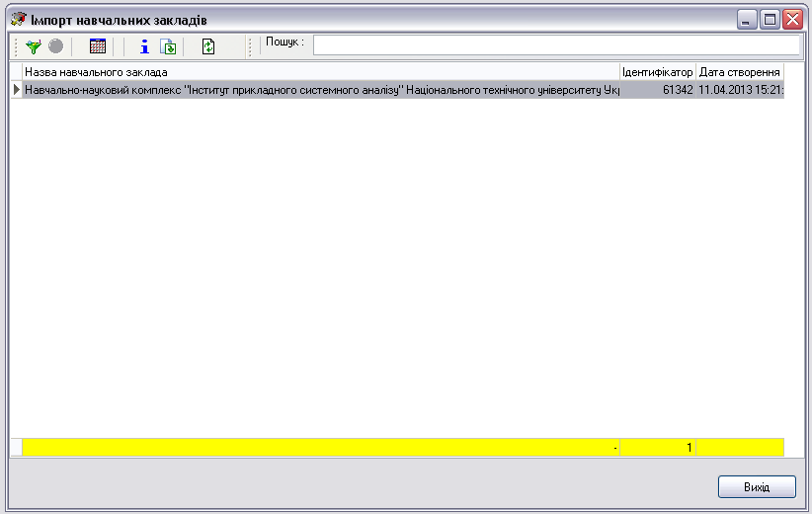The height and width of the screenshot is (514, 812).
Task: Show information via blue i icon
Action: coord(144,46)
